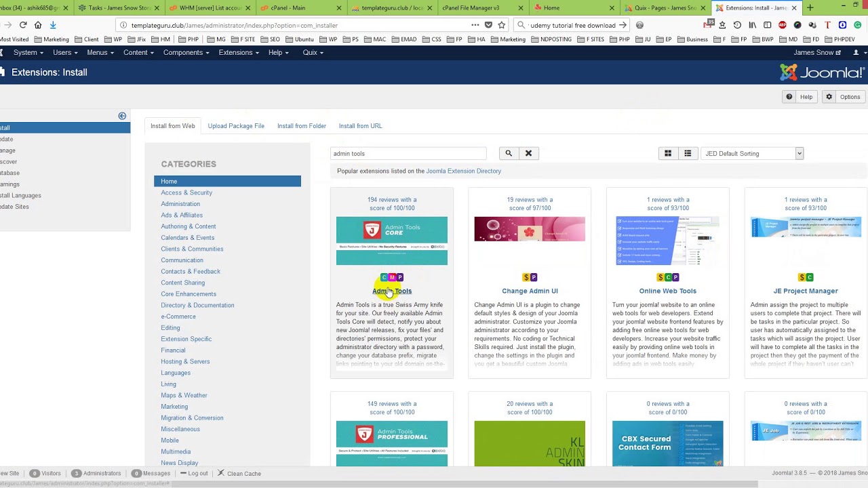The image size is (868, 488).
Task: Open the Joomla logo link
Action: (x=823, y=72)
